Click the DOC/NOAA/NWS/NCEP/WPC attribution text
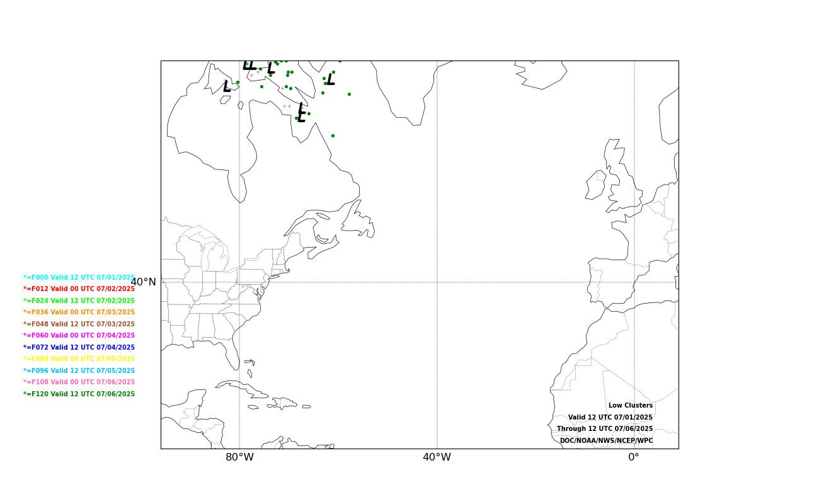The height and width of the screenshot is (504, 819). 607,441
